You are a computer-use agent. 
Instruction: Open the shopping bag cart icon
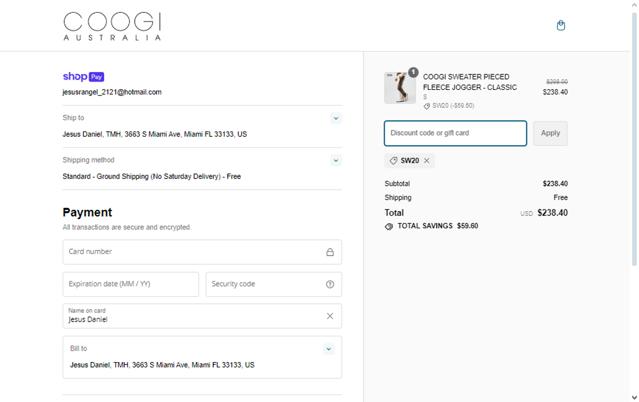pos(561,25)
